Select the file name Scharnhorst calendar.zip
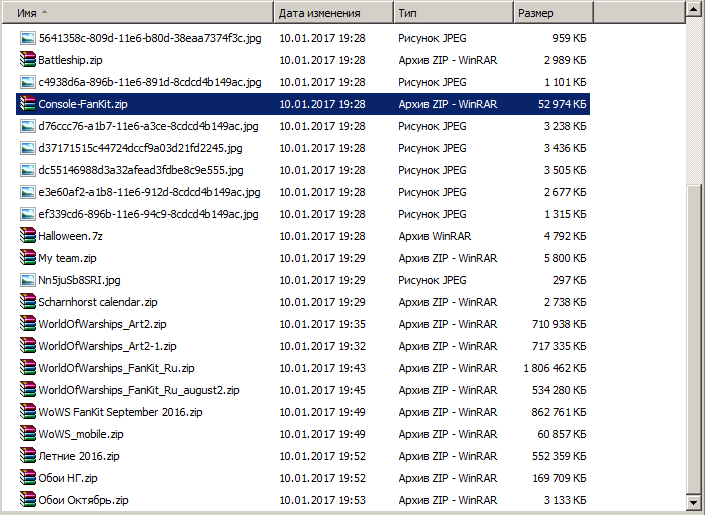 click(x=98, y=302)
